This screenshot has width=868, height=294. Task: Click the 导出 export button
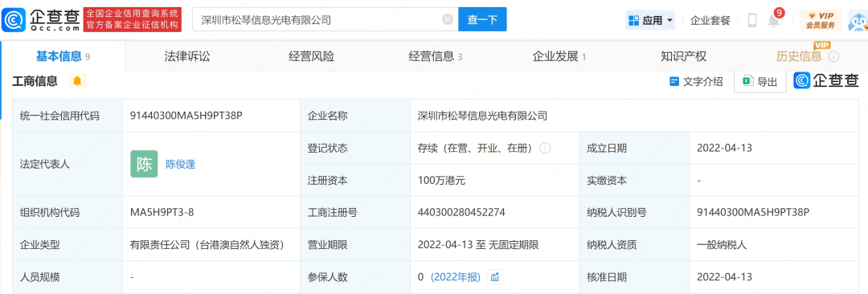pos(760,82)
